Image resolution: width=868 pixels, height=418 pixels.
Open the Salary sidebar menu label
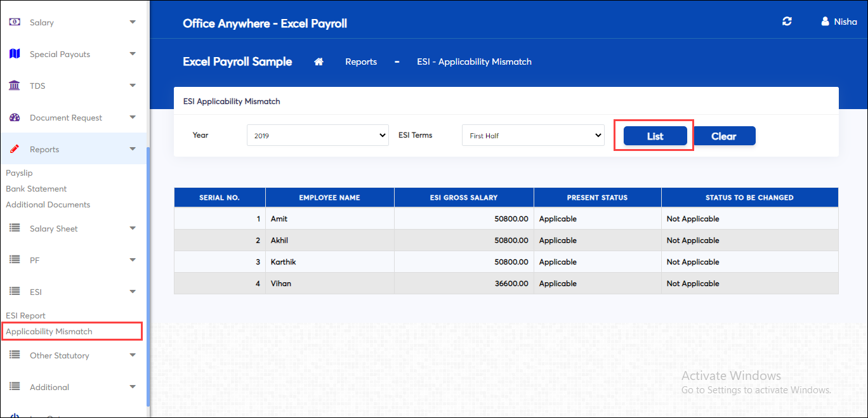tap(42, 22)
